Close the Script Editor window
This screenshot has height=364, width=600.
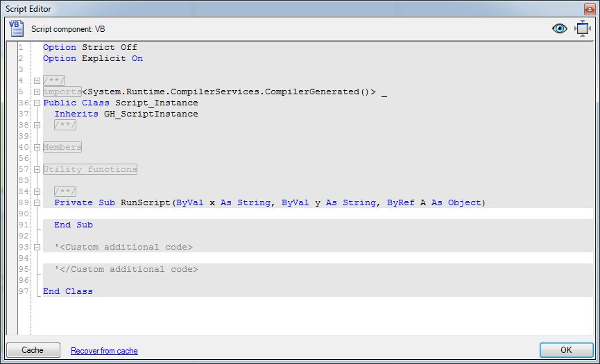pyautogui.click(x=588, y=9)
